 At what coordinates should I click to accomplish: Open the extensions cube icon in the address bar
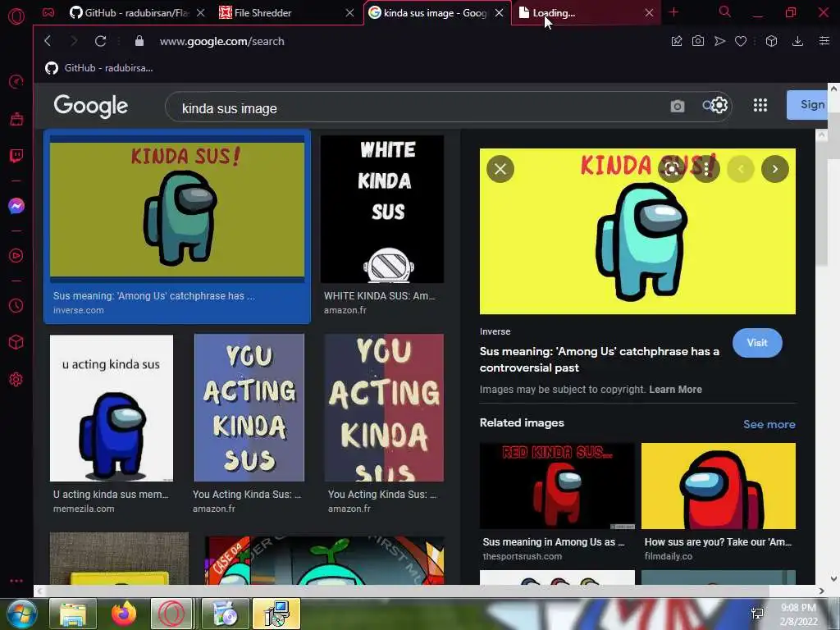point(771,41)
